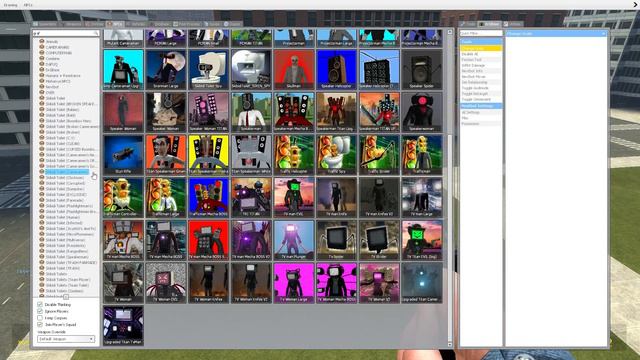Image resolution: width=640 pixels, height=360 pixels.
Task: Select Change Goals in the tool list
Action: [x=481, y=48]
